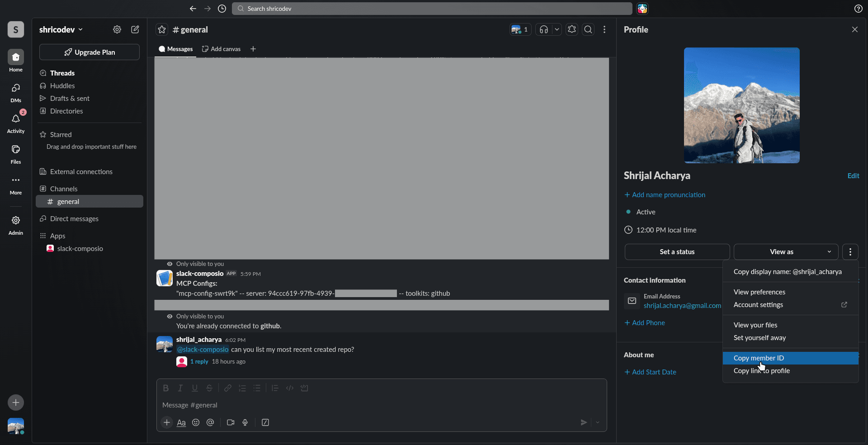Open channel notification bell settings
Screen dimensions: 868x445
pyautogui.click(x=572, y=29)
